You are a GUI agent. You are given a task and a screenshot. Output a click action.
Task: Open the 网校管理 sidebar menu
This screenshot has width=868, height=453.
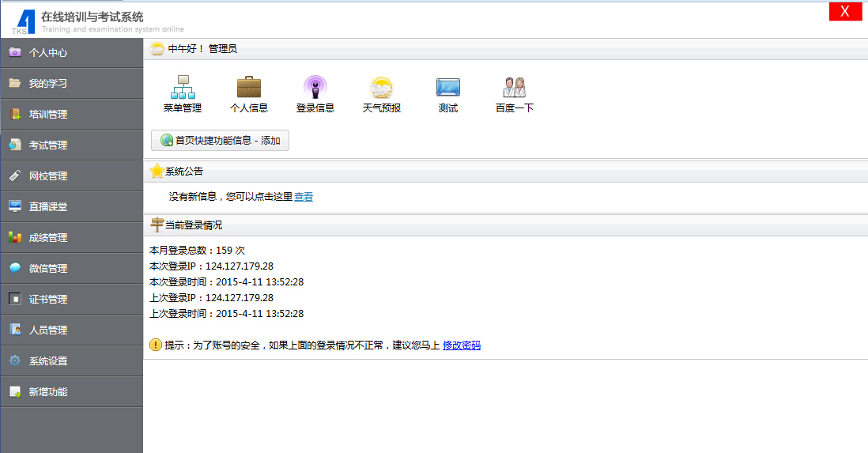[72, 176]
